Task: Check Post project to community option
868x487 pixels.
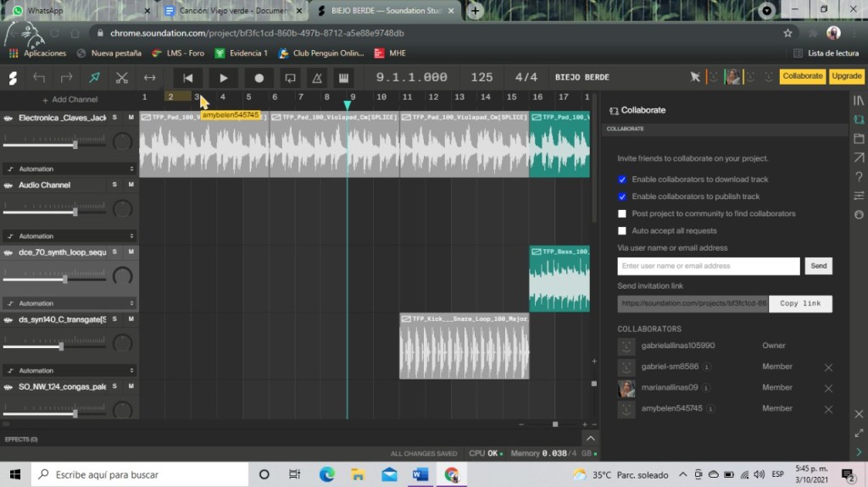Action: click(x=622, y=213)
